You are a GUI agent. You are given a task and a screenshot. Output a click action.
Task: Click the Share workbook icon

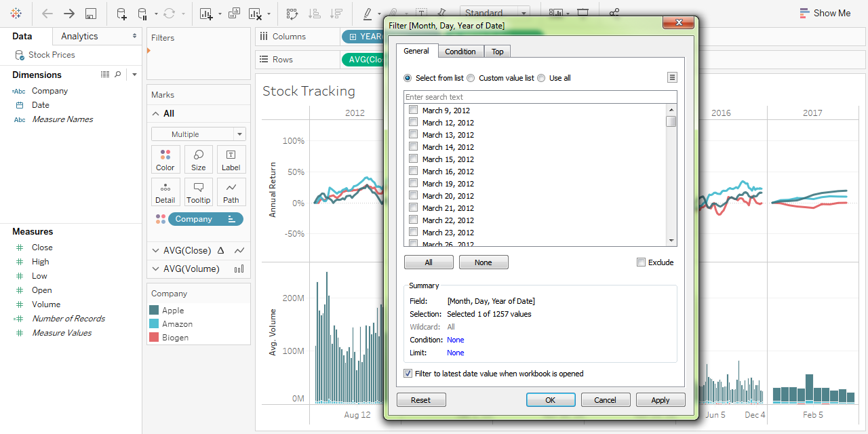click(614, 13)
